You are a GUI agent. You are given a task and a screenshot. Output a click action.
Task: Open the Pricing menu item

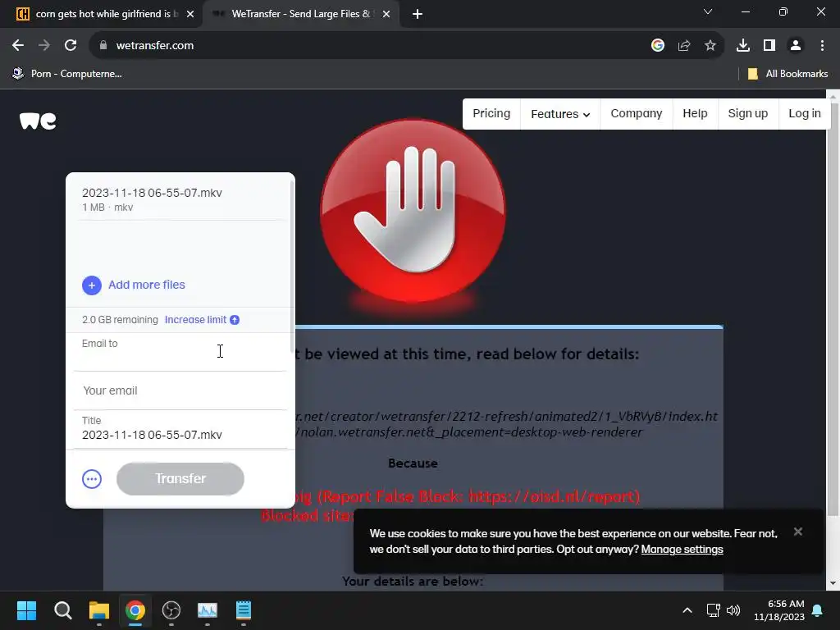click(x=491, y=113)
